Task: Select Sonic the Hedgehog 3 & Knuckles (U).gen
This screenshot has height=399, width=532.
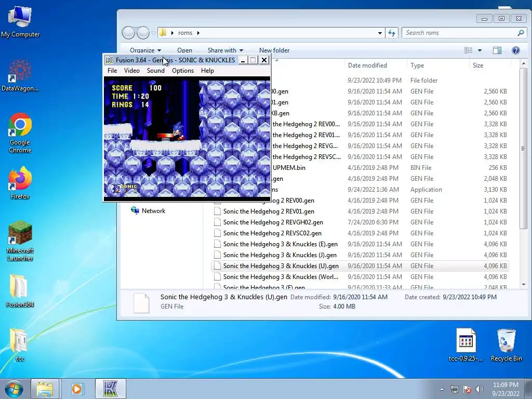Action: click(360, 265)
